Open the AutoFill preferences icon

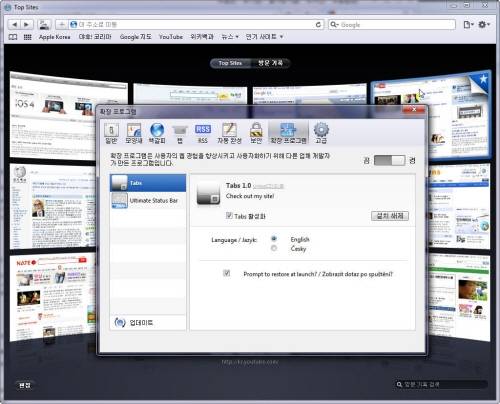(x=229, y=133)
